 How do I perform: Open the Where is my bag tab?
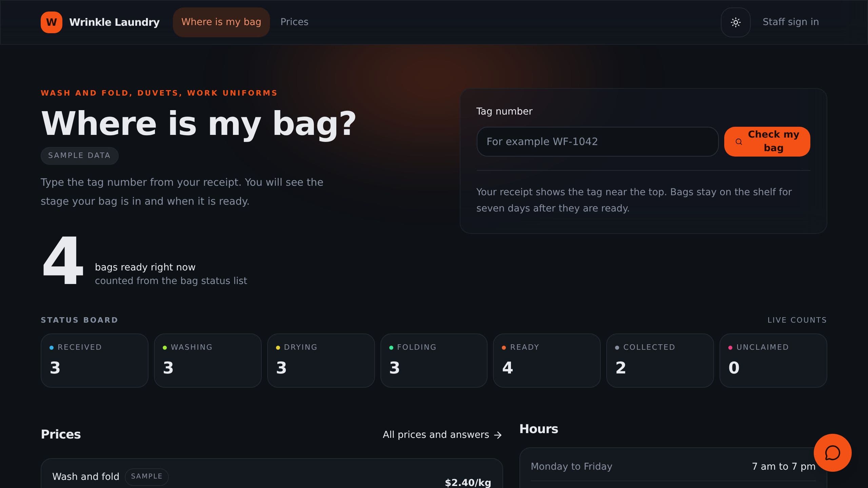click(x=221, y=22)
